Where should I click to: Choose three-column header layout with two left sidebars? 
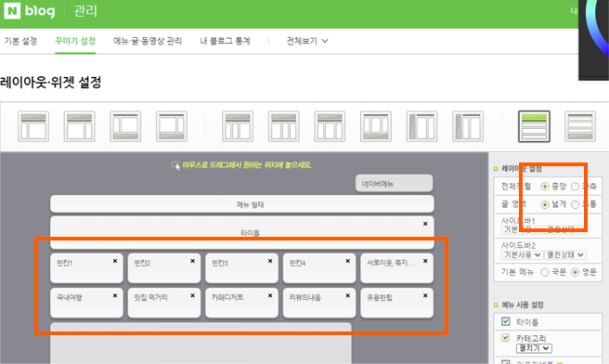(x=238, y=126)
